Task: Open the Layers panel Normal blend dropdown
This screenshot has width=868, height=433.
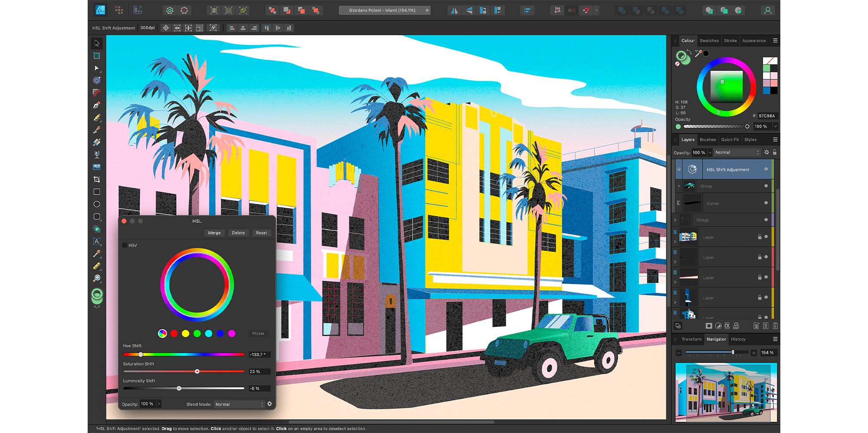Action: tap(737, 152)
